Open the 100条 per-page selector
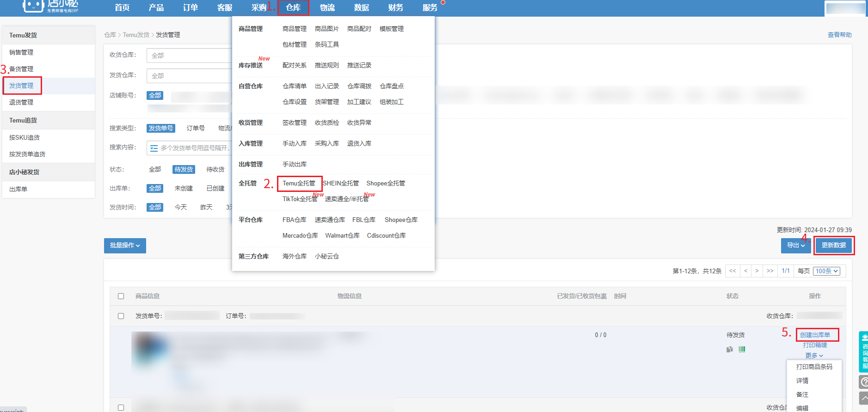Image resolution: width=868 pixels, height=412 pixels. (x=826, y=271)
